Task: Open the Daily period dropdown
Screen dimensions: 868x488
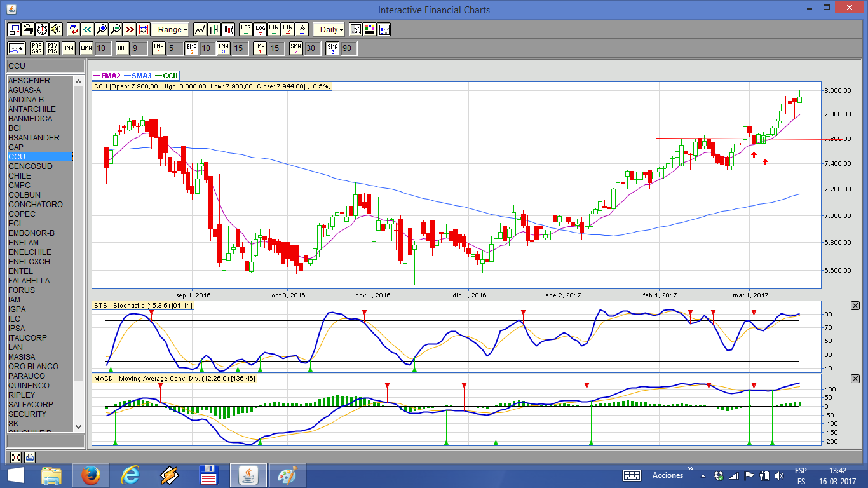Action: click(329, 29)
